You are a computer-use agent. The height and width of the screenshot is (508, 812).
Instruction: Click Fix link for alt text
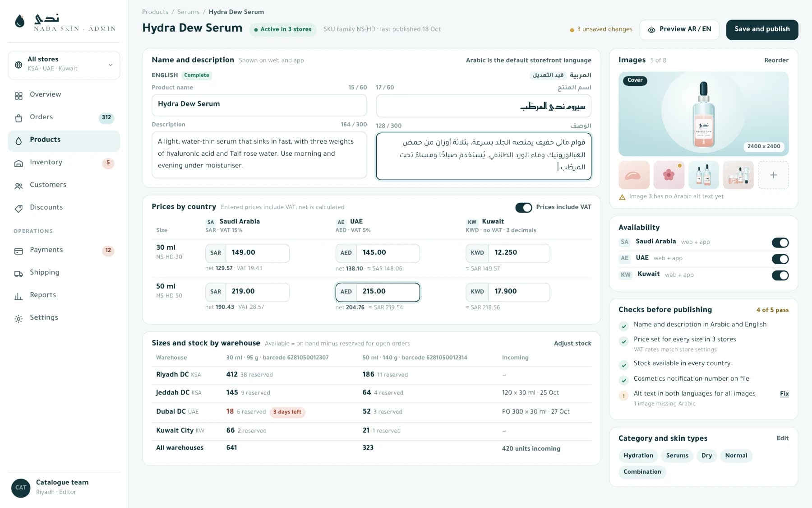[x=784, y=394]
